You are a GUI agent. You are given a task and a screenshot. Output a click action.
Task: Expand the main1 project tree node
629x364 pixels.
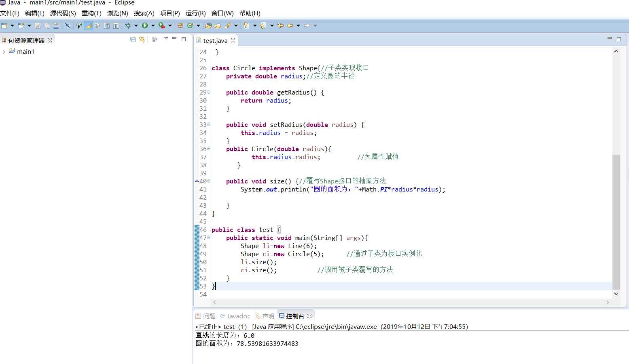point(4,52)
